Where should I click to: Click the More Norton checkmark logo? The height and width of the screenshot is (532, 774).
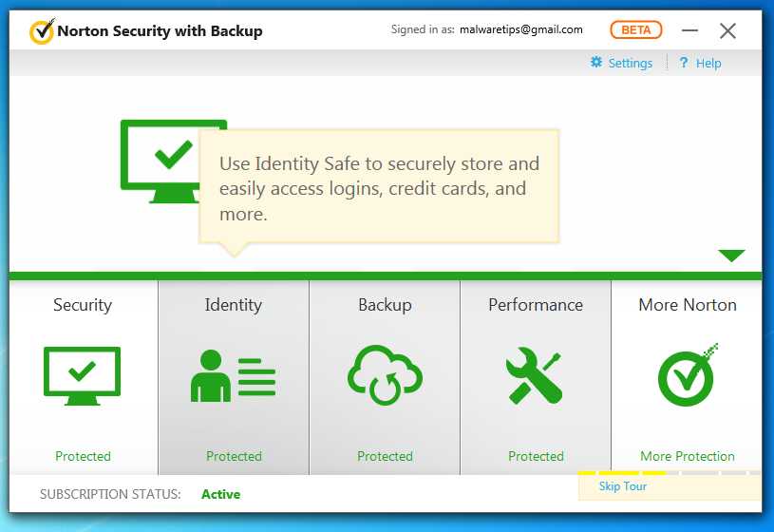point(687,373)
